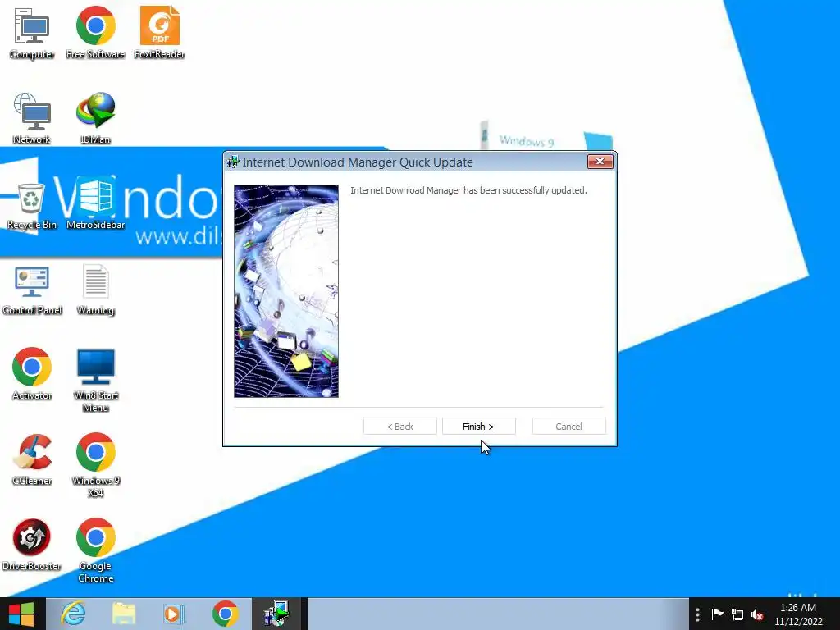840x630 pixels.
Task: Open Chrome from the taskbar
Action: tap(225, 614)
